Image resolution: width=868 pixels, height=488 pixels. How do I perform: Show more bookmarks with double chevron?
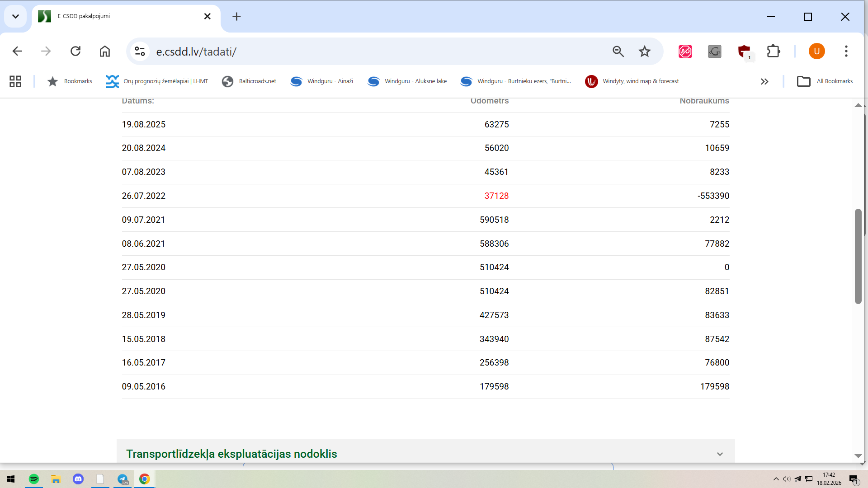(x=764, y=81)
